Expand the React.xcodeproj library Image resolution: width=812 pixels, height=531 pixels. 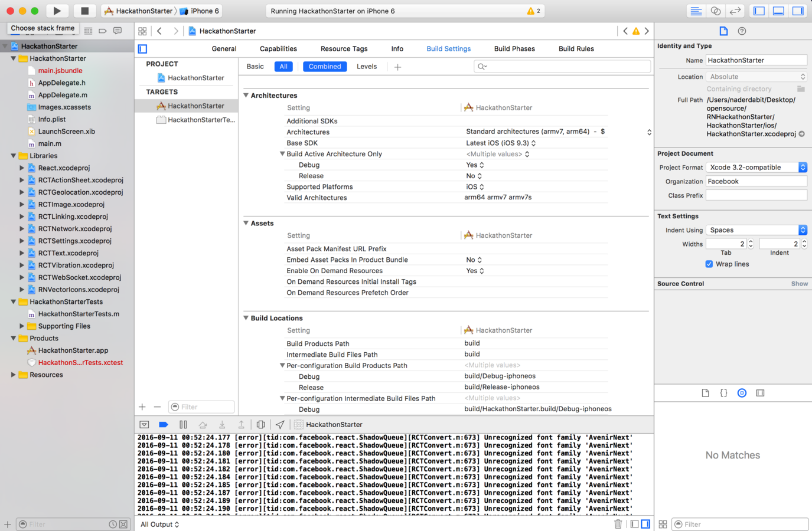pyautogui.click(x=22, y=168)
